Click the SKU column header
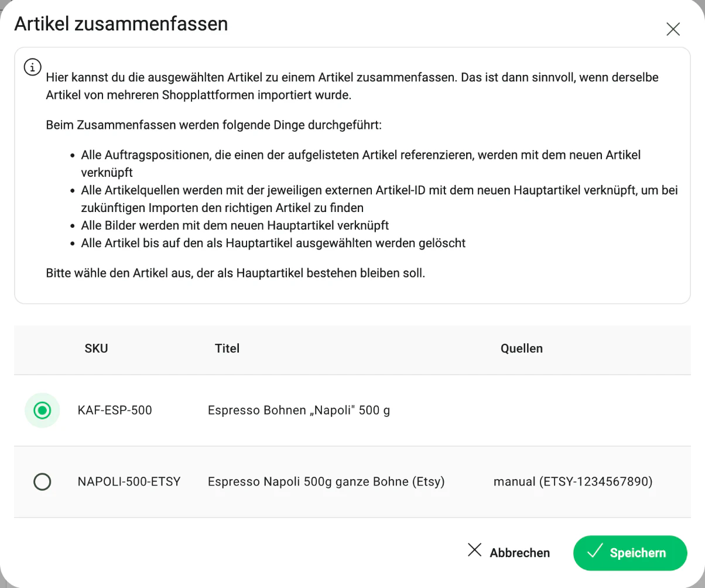This screenshot has height=588, width=705. pyautogui.click(x=96, y=348)
